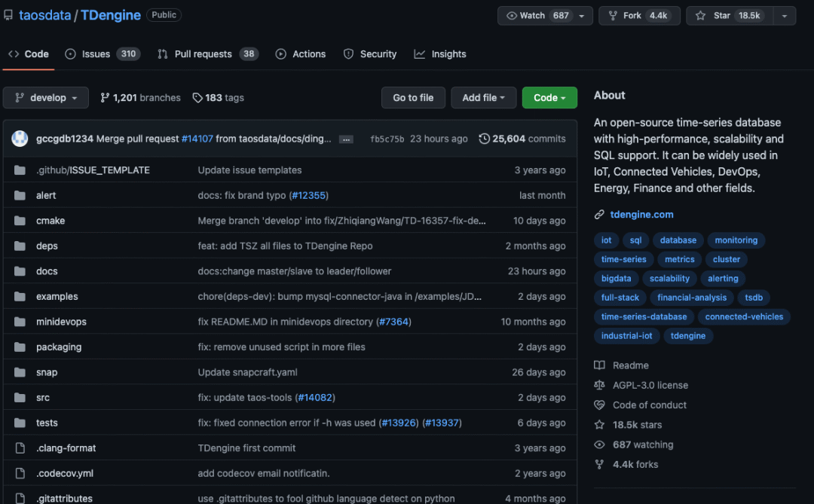The height and width of the screenshot is (504, 814).
Task: Click the folder icon for alert
Action: (20, 195)
